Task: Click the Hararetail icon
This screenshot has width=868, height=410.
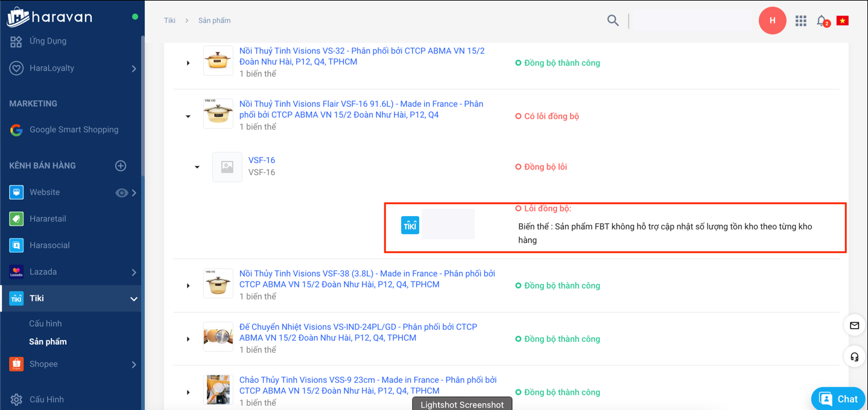Action: (16, 219)
